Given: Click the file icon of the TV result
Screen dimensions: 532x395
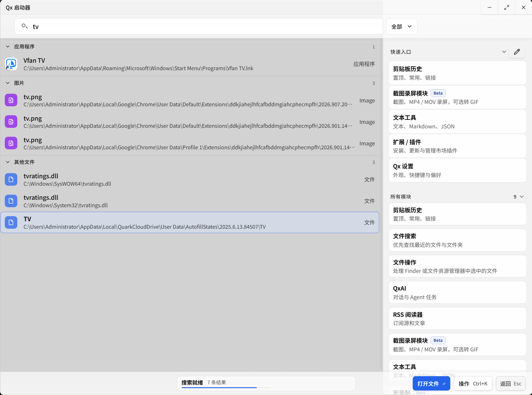Looking at the screenshot, I should 11,222.
